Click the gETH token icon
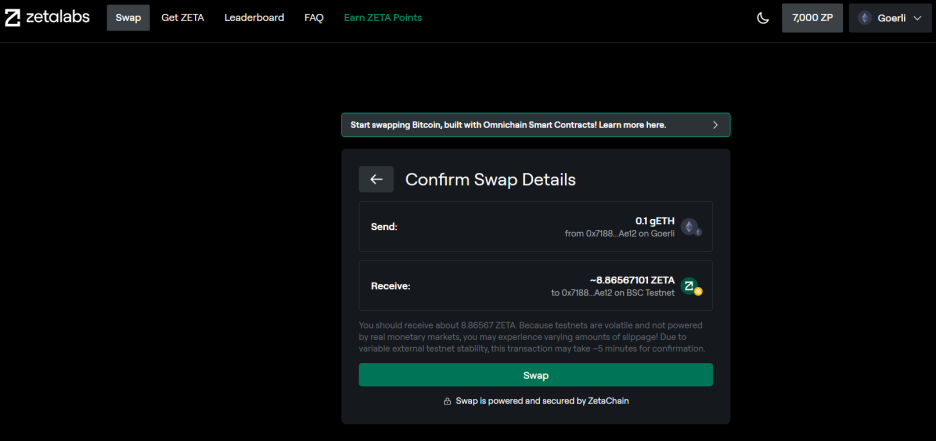936x441 pixels. pyautogui.click(x=691, y=227)
